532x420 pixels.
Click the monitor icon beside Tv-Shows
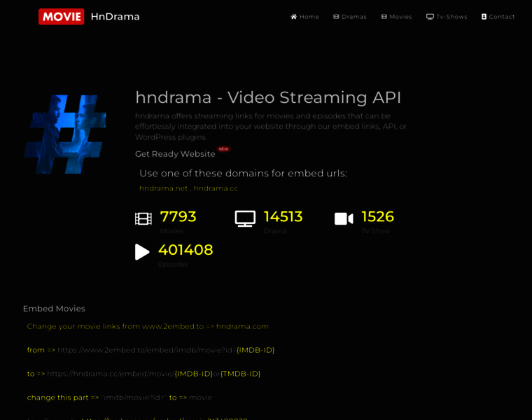click(x=430, y=17)
